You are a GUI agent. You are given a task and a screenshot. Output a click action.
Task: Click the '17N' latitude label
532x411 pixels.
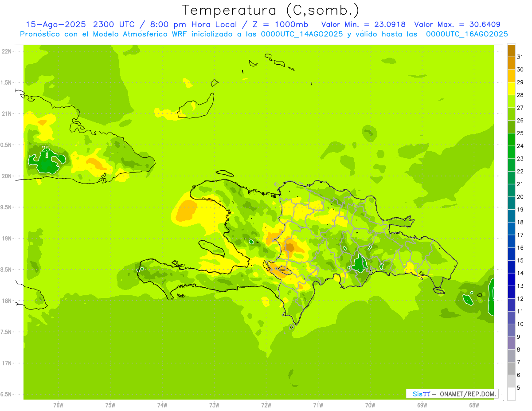tap(7, 363)
